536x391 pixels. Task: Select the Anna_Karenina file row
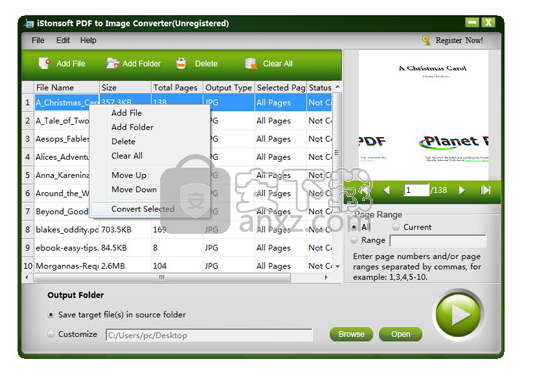coord(178,175)
